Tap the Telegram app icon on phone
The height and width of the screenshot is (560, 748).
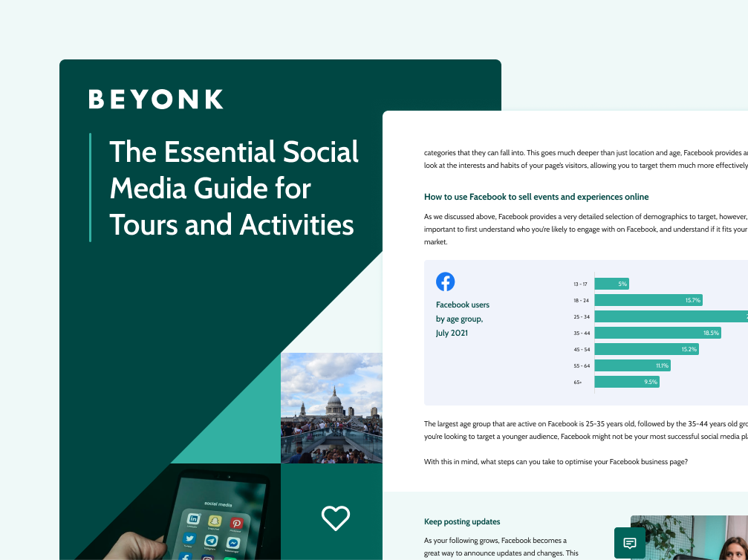point(211,541)
